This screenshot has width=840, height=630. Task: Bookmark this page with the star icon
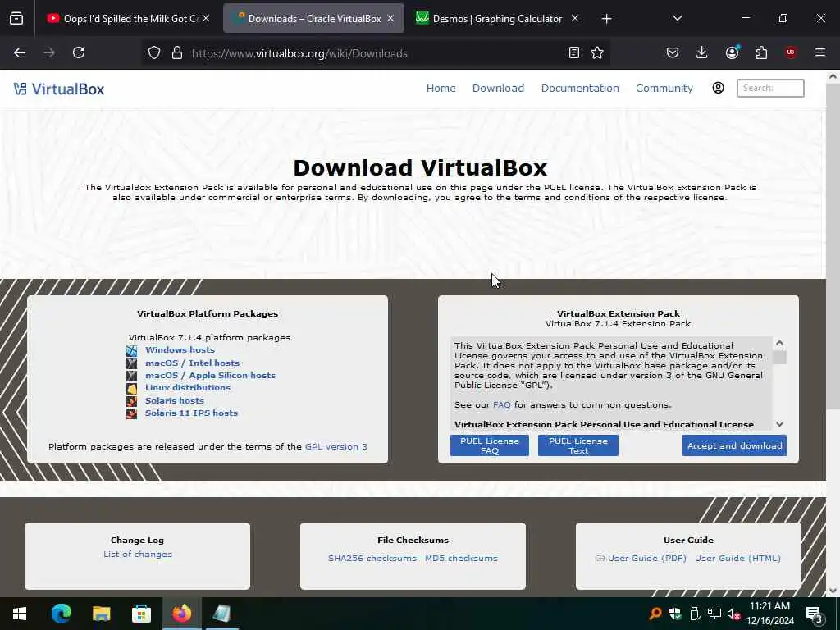[x=597, y=52]
